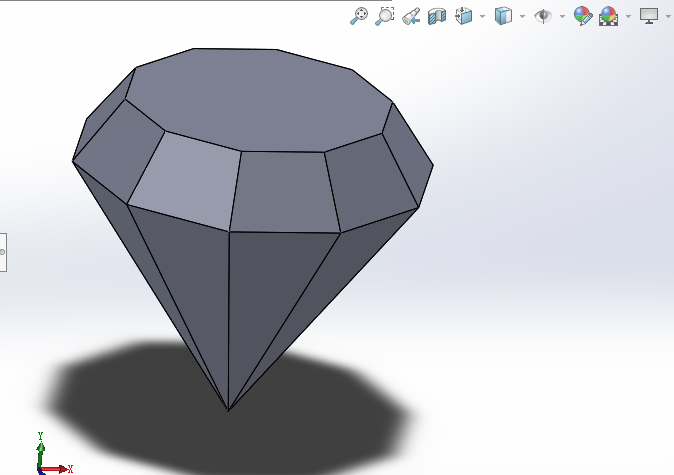Open the Section View tool

click(x=437, y=16)
